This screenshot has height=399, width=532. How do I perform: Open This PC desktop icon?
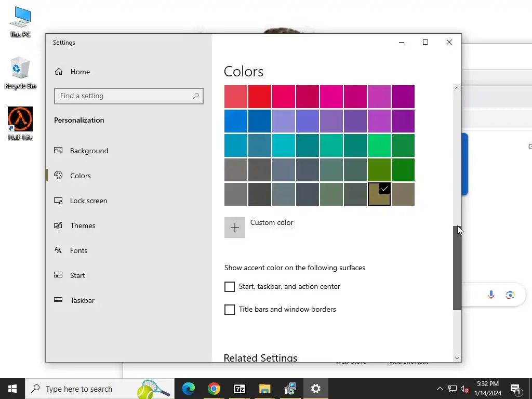tap(20, 22)
